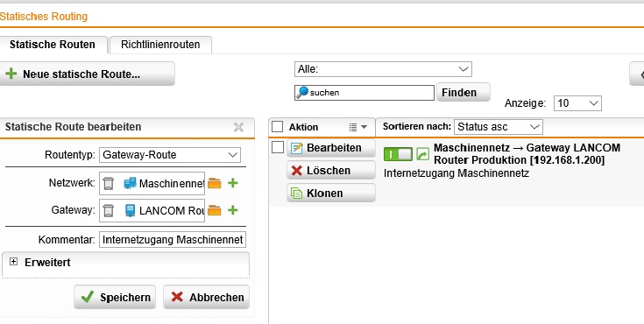
Task: Open folder icon next to Netzwerk field
Action: tap(215, 183)
